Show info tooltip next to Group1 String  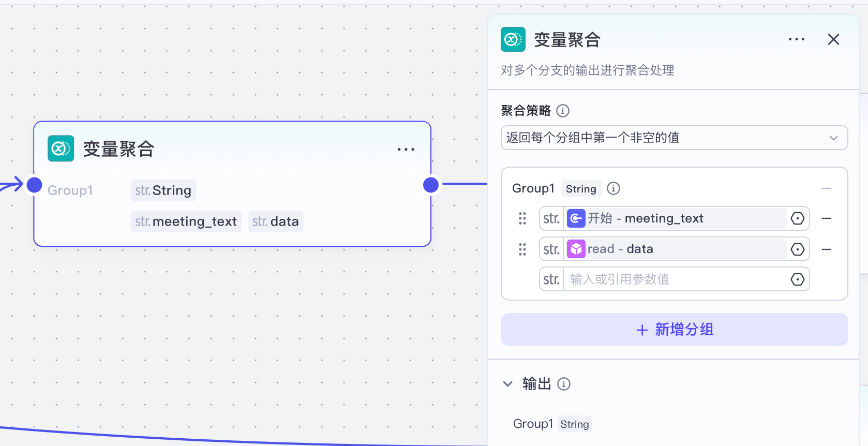tap(613, 188)
